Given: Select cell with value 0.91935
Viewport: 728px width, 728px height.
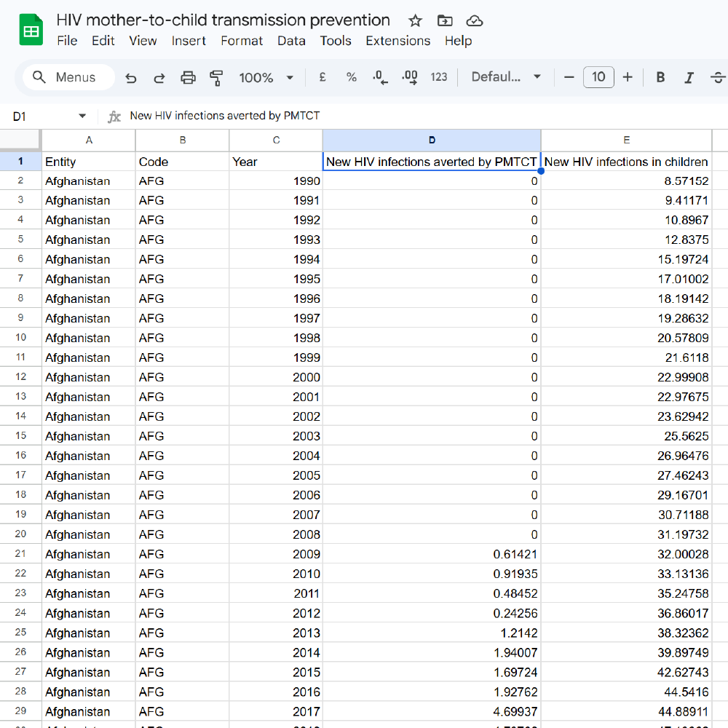Looking at the screenshot, I should 432,574.
